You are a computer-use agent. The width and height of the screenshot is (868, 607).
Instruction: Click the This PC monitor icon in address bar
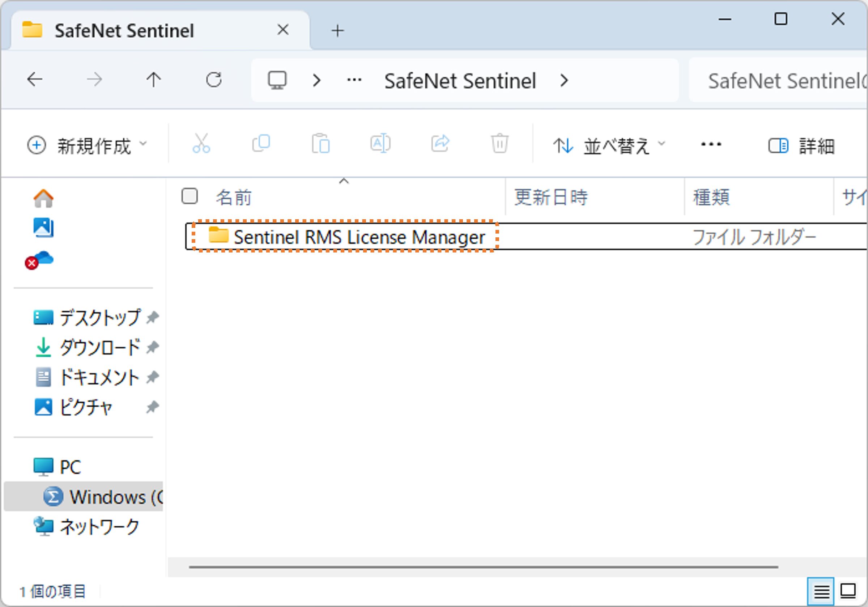click(x=277, y=80)
